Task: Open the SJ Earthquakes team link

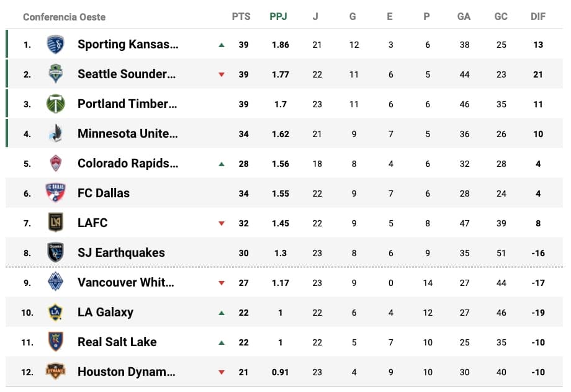Action: point(121,252)
